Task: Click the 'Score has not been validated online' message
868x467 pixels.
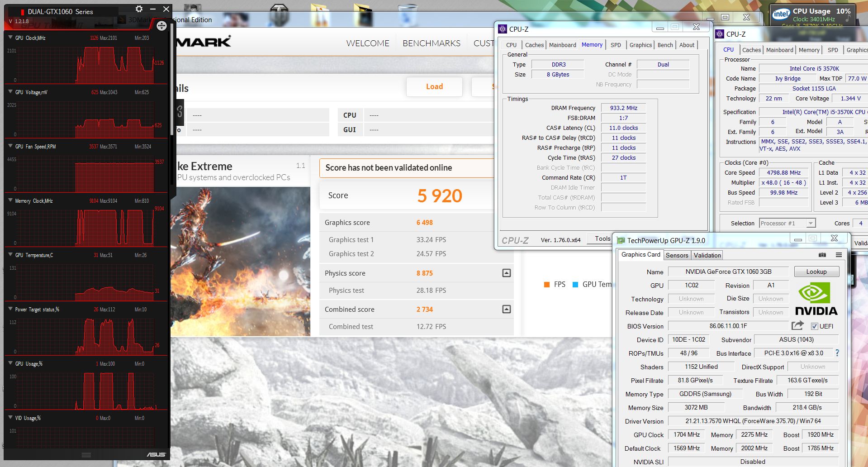Action: point(389,168)
